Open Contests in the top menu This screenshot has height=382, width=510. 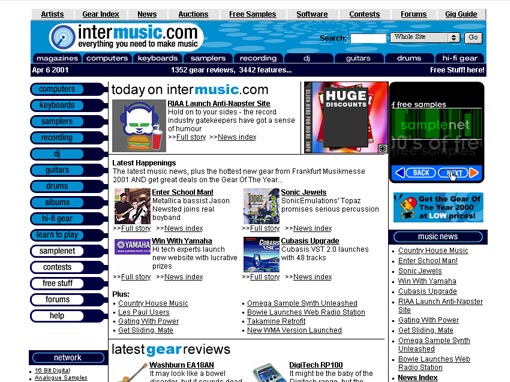tap(364, 14)
